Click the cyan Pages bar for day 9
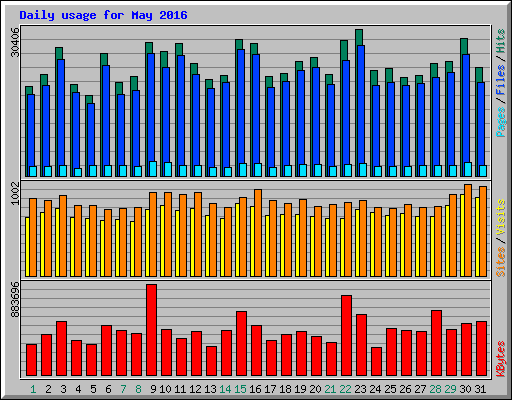This screenshot has height=400, width=512. pos(153,169)
